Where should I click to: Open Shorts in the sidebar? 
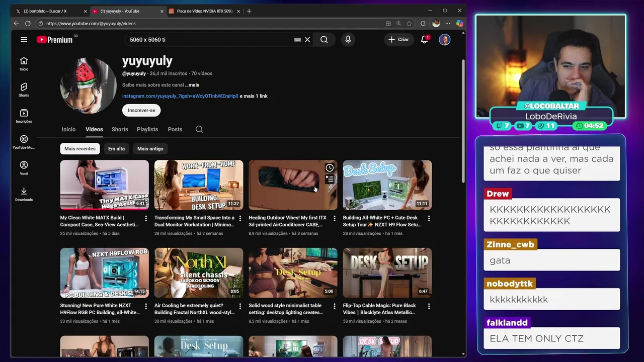click(24, 90)
